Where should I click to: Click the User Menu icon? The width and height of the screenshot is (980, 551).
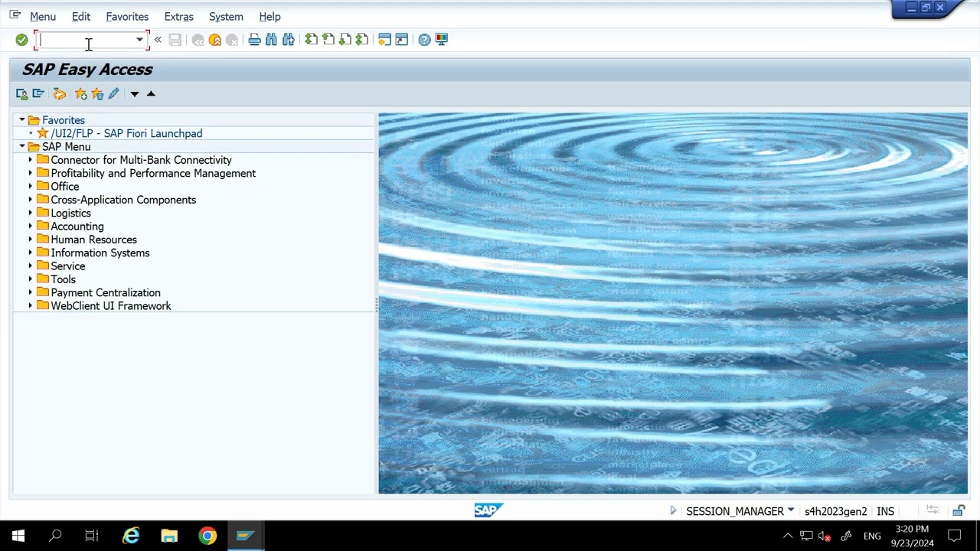click(x=21, y=93)
